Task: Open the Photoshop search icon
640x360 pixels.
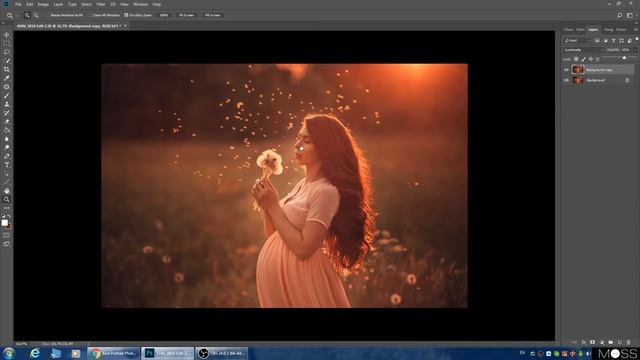Action: tap(620, 15)
